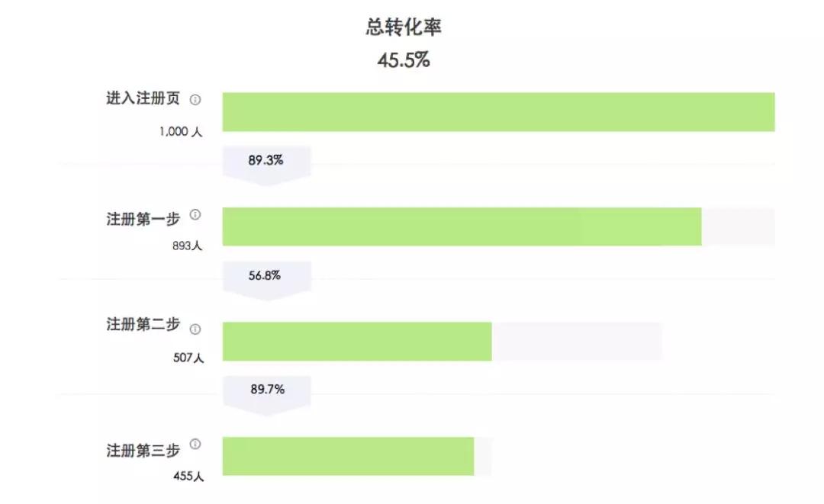Click info icon beside 注册第三步

coord(195,444)
